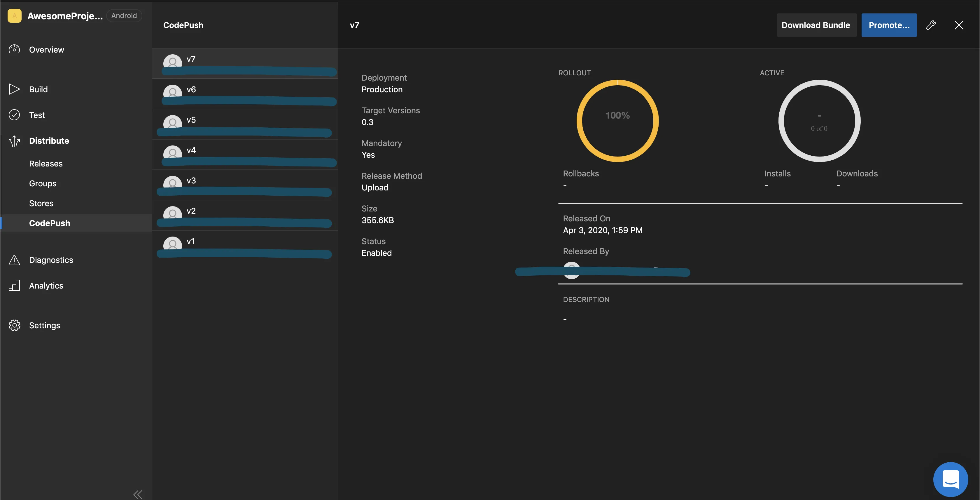Go to the Releases menu item
980x500 pixels.
[46, 164]
